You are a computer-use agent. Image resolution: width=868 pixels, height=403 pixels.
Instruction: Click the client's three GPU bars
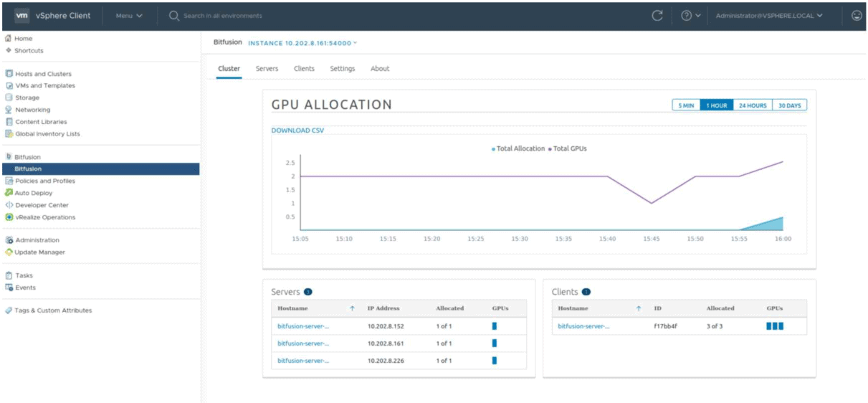776,326
